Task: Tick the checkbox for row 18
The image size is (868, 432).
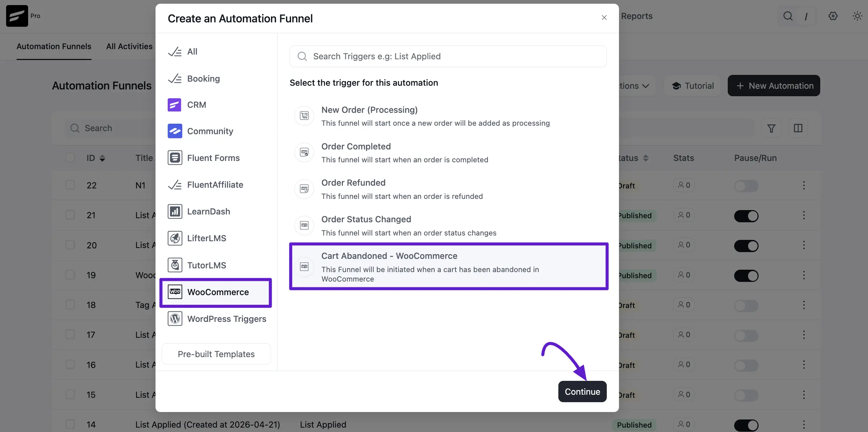Action: click(70, 305)
